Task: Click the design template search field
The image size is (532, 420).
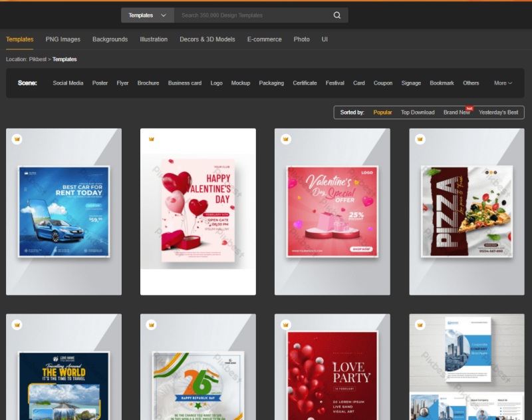Action: pos(253,15)
